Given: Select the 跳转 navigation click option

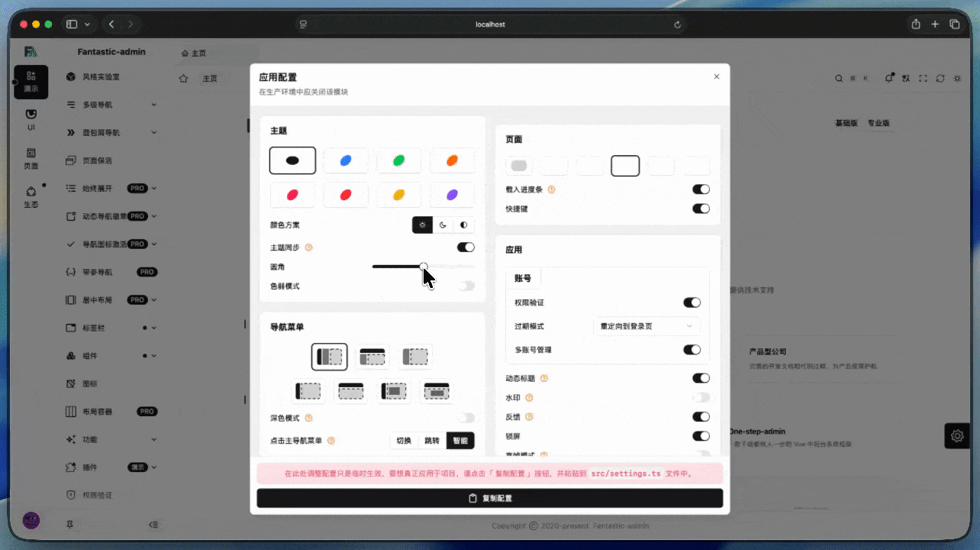Looking at the screenshot, I should (432, 441).
